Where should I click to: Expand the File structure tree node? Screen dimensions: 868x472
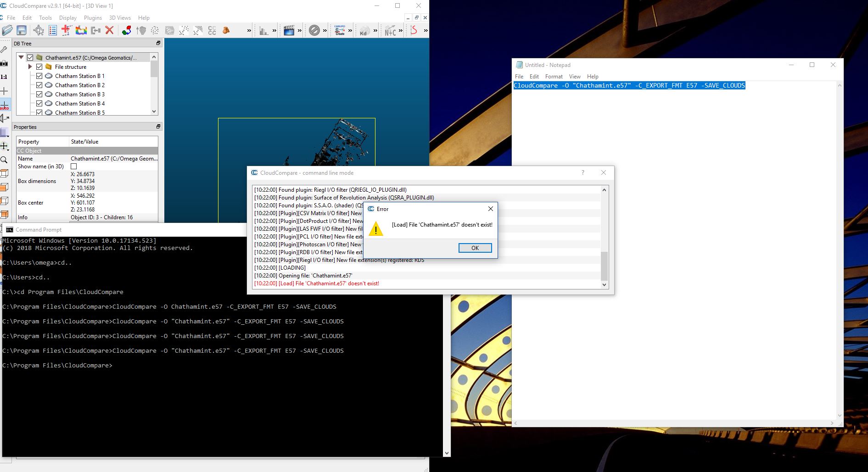coord(30,67)
